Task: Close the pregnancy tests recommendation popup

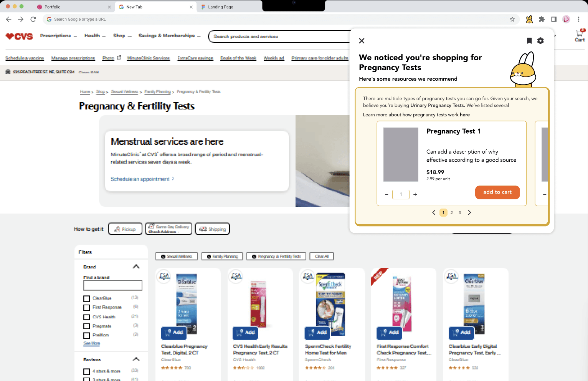Action: (362, 41)
